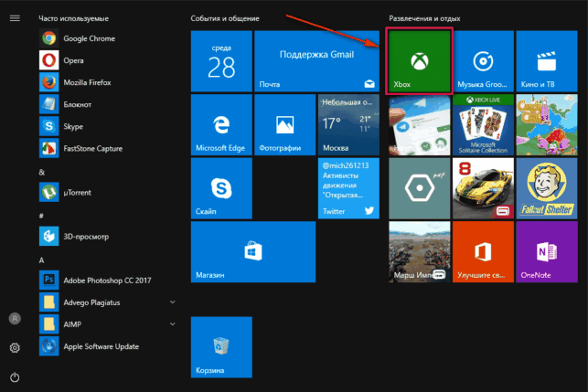Click the 'Часто используемые' heading
This screenshot has width=588, height=392.
pyautogui.click(x=74, y=18)
